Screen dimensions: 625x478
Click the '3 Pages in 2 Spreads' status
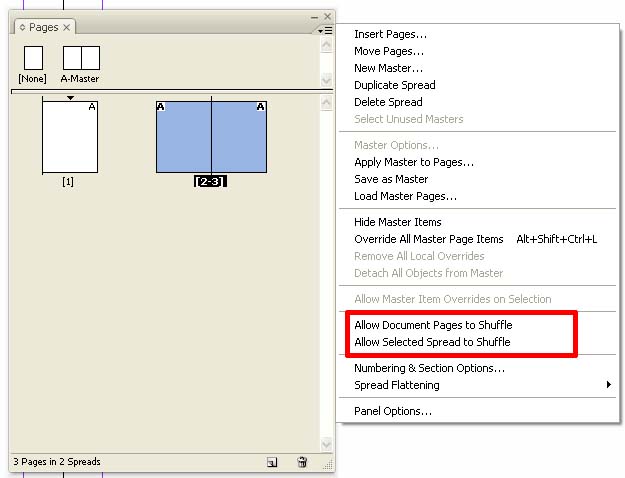pyautogui.click(x=57, y=462)
